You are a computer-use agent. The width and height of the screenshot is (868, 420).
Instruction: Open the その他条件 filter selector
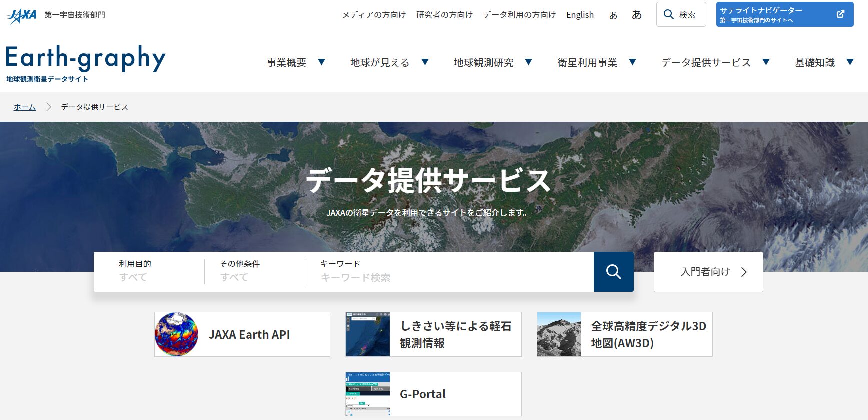(x=254, y=271)
